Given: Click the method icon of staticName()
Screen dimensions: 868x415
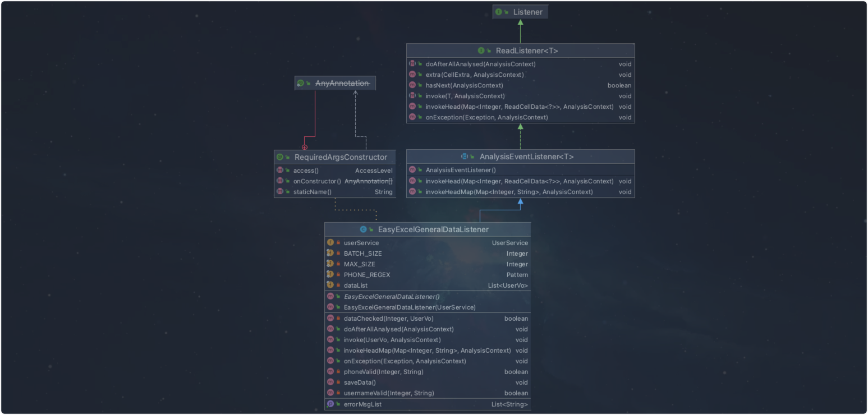Looking at the screenshot, I should pyautogui.click(x=280, y=192).
